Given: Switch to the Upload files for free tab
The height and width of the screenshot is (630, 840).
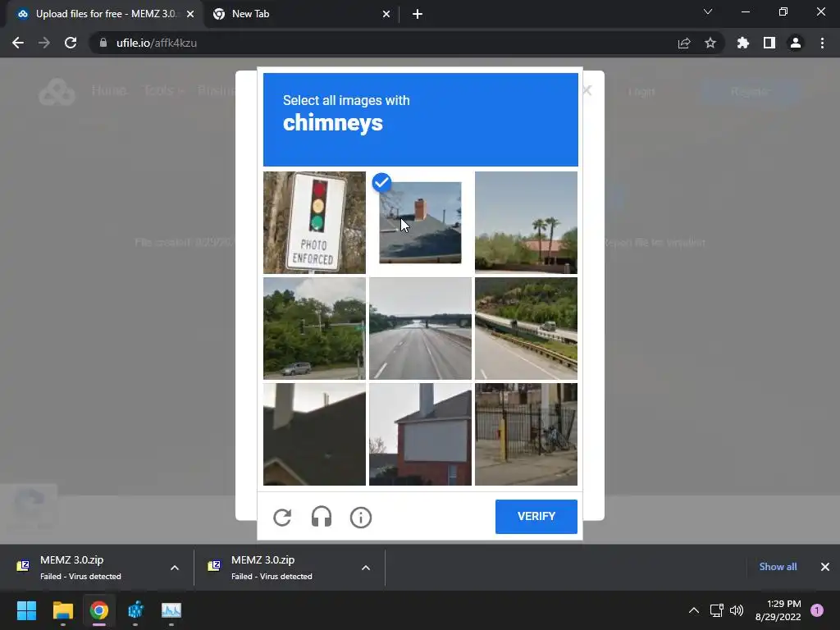Looking at the screenshot, I should (106, 14).
